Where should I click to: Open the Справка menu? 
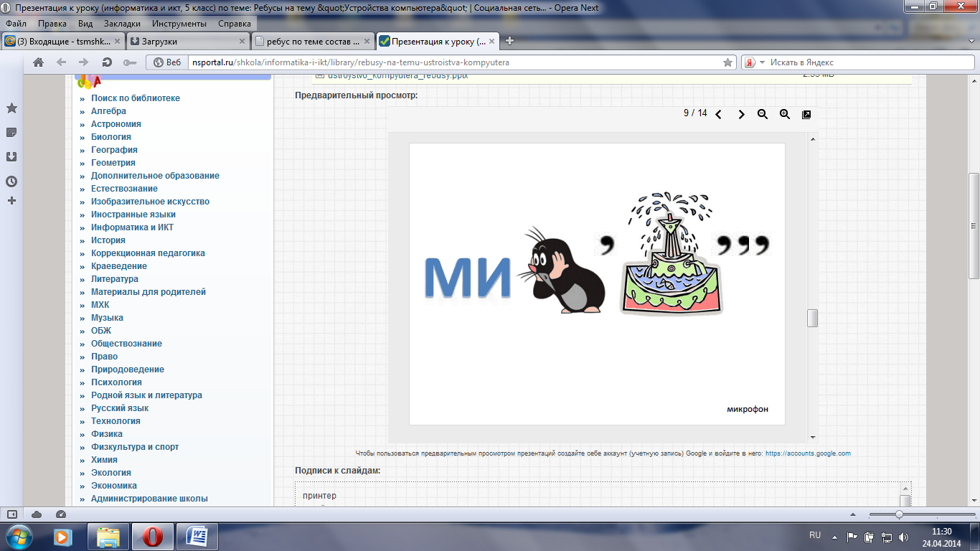click(x=235, y=23)
